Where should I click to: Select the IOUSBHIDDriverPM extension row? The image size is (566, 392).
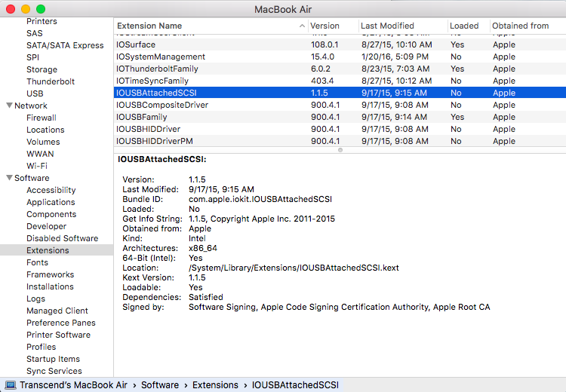pos(340,141)
